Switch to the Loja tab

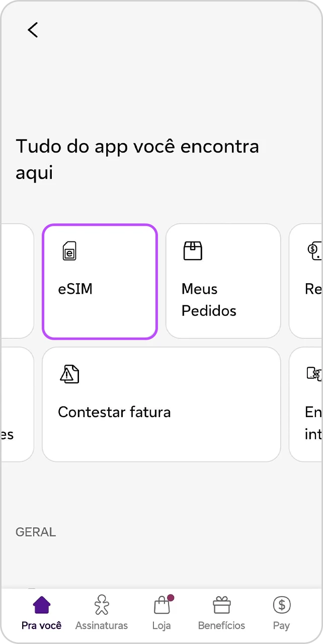coord(161,613)
